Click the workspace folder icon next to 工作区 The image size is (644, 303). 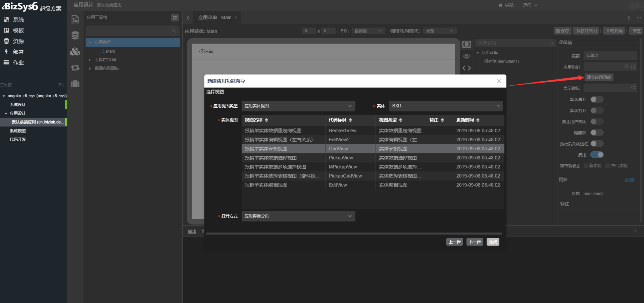61,85
